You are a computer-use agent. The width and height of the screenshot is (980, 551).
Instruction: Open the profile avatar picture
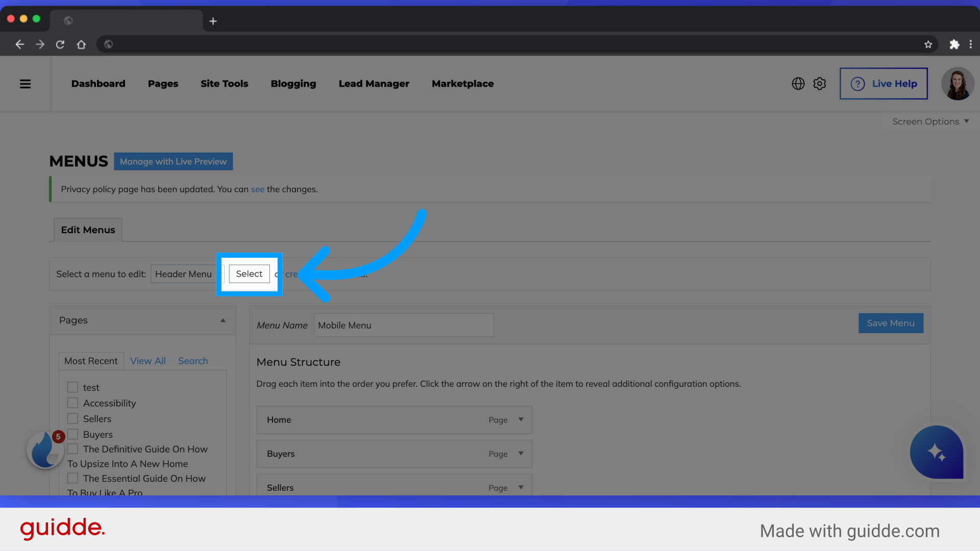pos(958,84)
